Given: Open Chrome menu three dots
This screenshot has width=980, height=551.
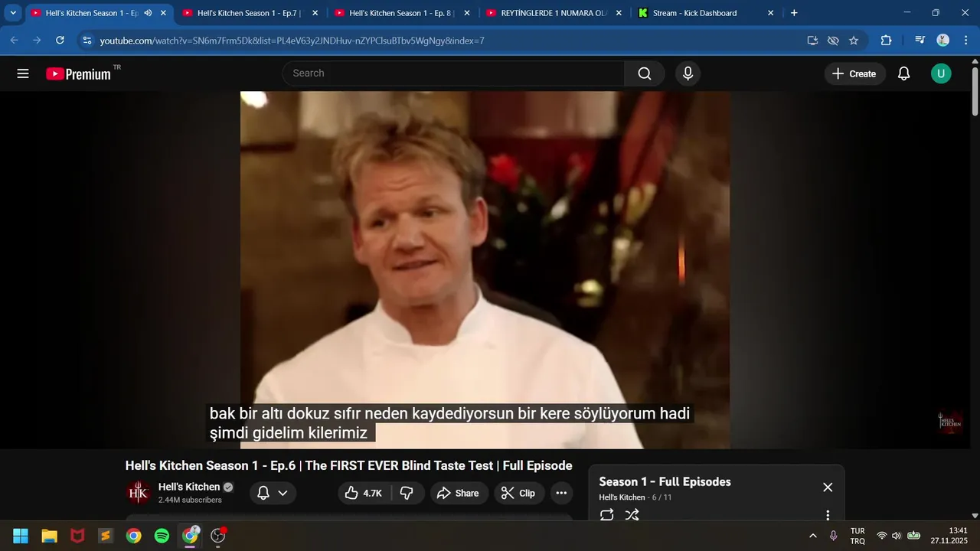Looking at the screenshot, I should point(965,41).
